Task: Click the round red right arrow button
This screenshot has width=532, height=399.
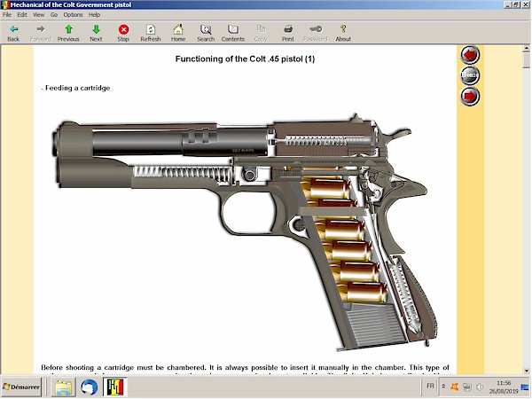Action: click(470, 96)
